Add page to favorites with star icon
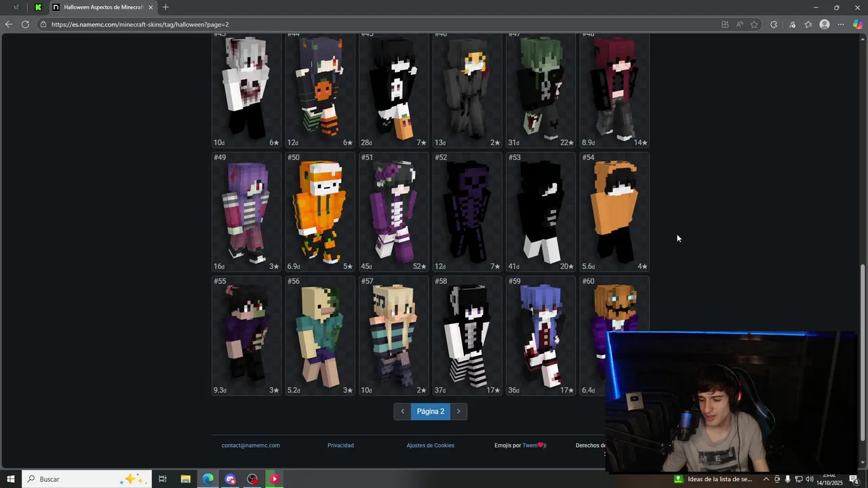The image size is (868, 488). pos(754,24)
